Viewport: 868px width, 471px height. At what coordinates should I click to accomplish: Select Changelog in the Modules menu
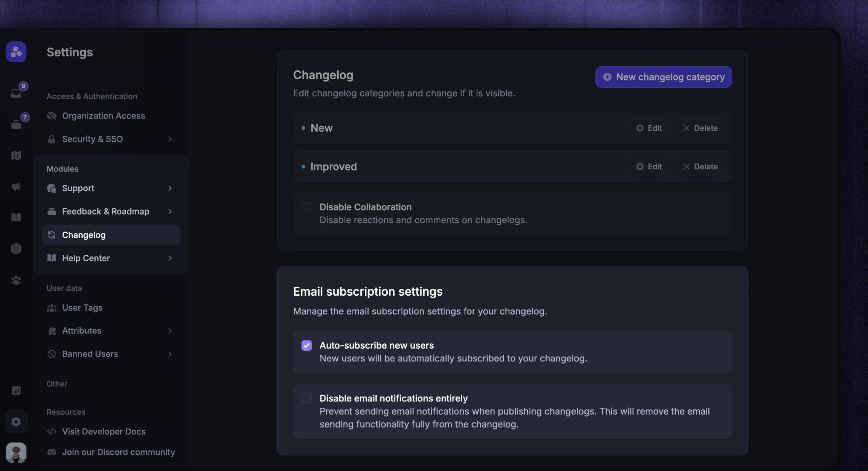point(84,234)
